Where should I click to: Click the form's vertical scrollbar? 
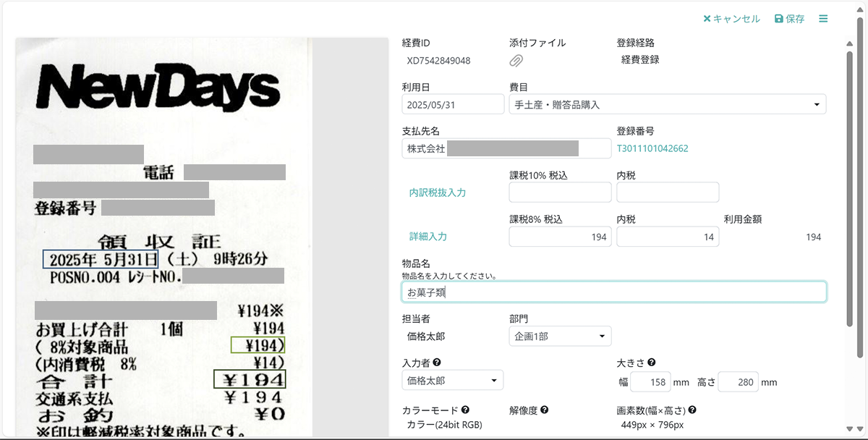pyautogui.click(x=850, y=188)
